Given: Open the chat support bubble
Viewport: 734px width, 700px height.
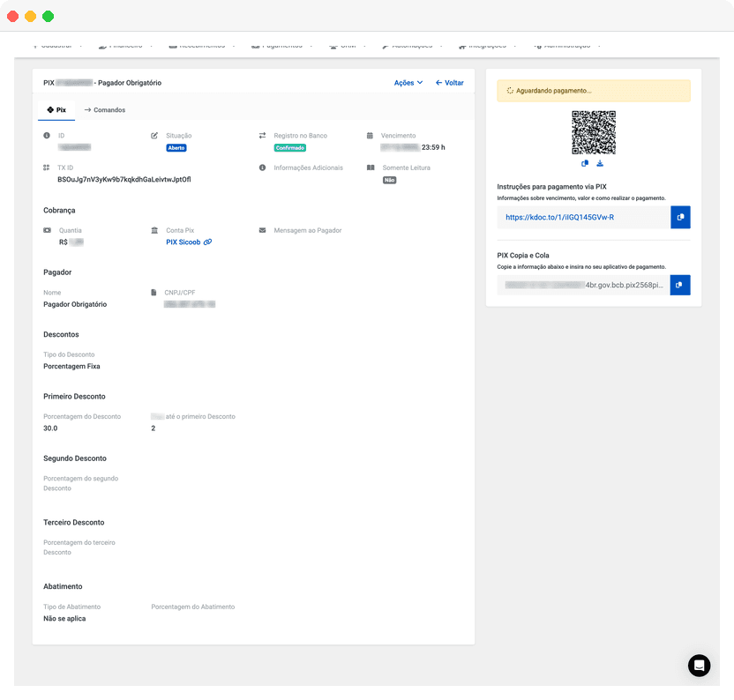Looking at the screenshot, I should (700, 666).
